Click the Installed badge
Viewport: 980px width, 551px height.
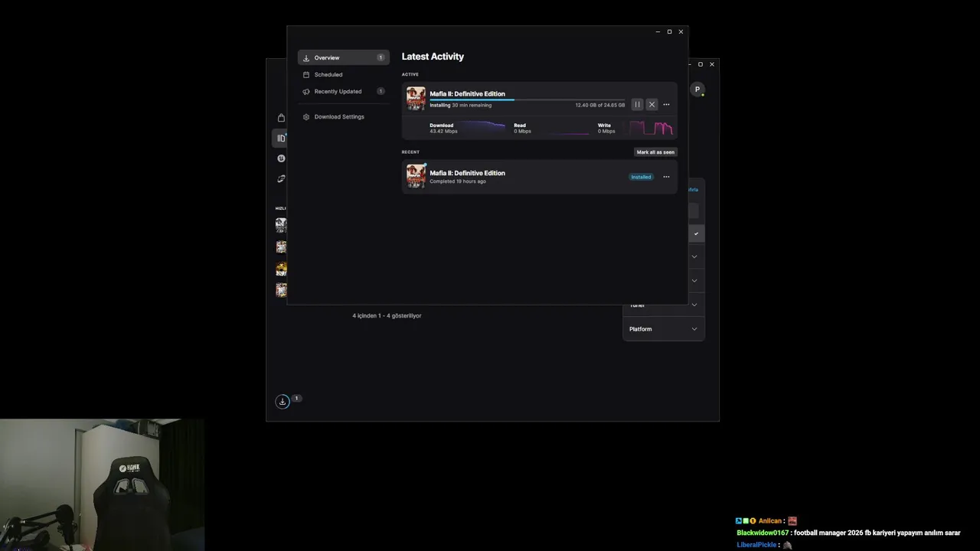pos(641,177)
